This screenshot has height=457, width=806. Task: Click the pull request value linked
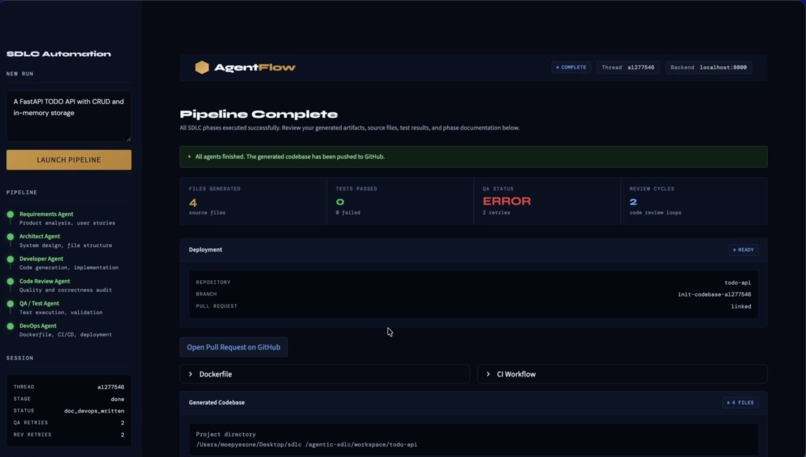(x=741, y=306)
